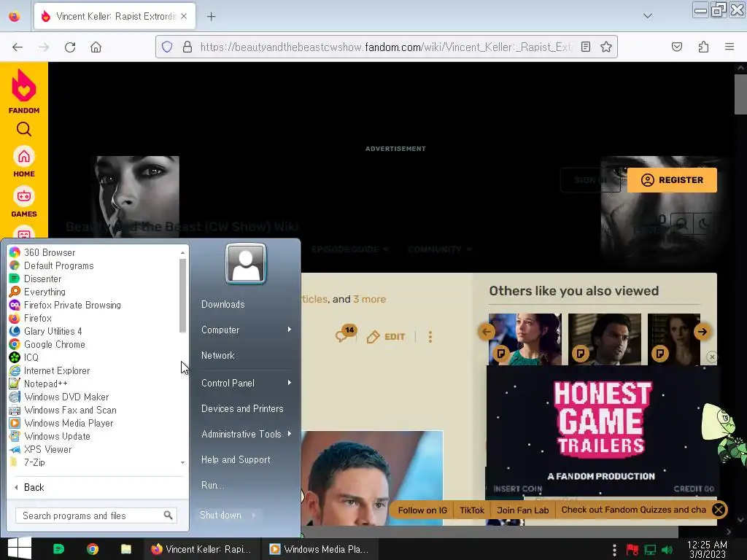Launch Windows Fax and Scan

(70, 410)
